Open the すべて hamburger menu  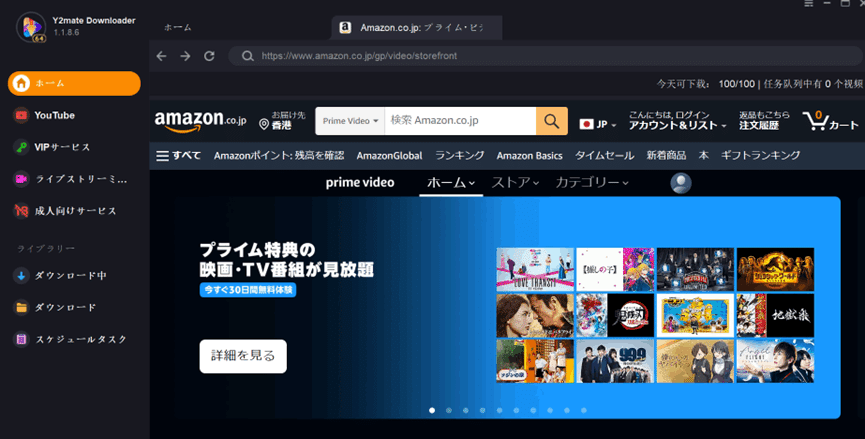click(x=178, y=156)
